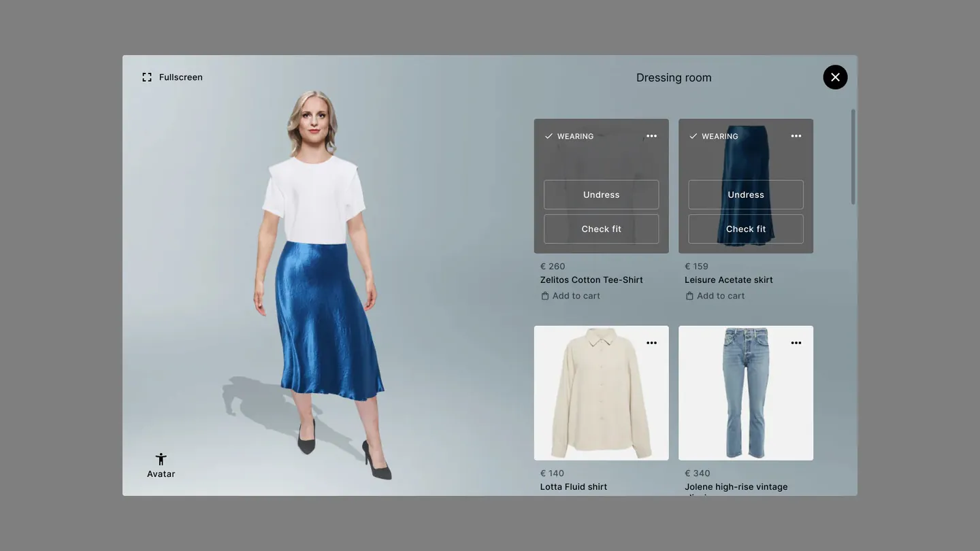
Task: Open more options for Leisure Acetate skirt
Action: (796, 136)
